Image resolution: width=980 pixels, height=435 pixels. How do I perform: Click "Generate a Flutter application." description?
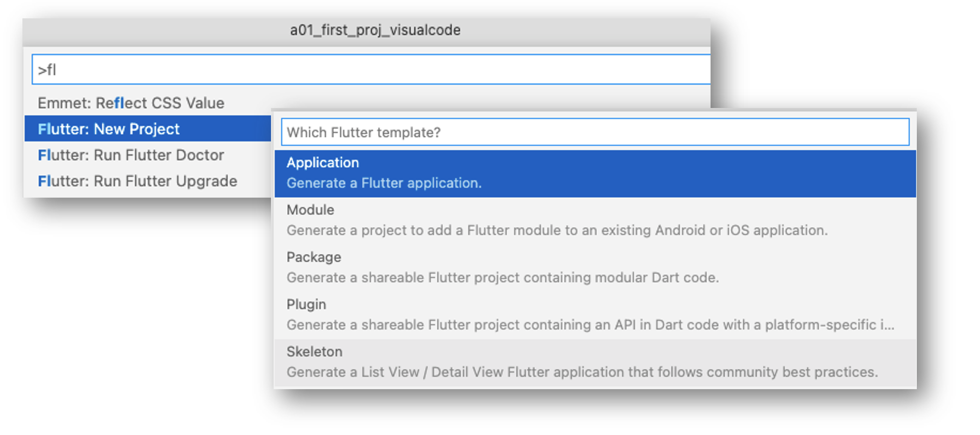384,183
